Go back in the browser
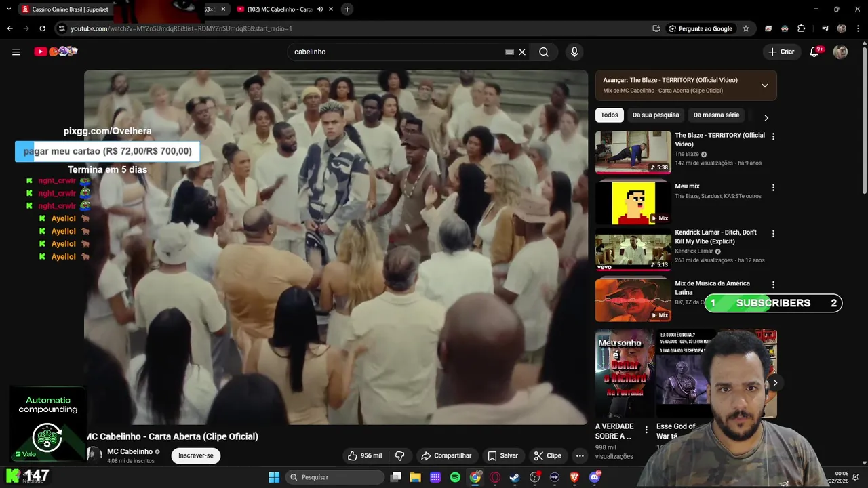Image resolution: width=868 pixels, height=488 pixels. [9, 28]
